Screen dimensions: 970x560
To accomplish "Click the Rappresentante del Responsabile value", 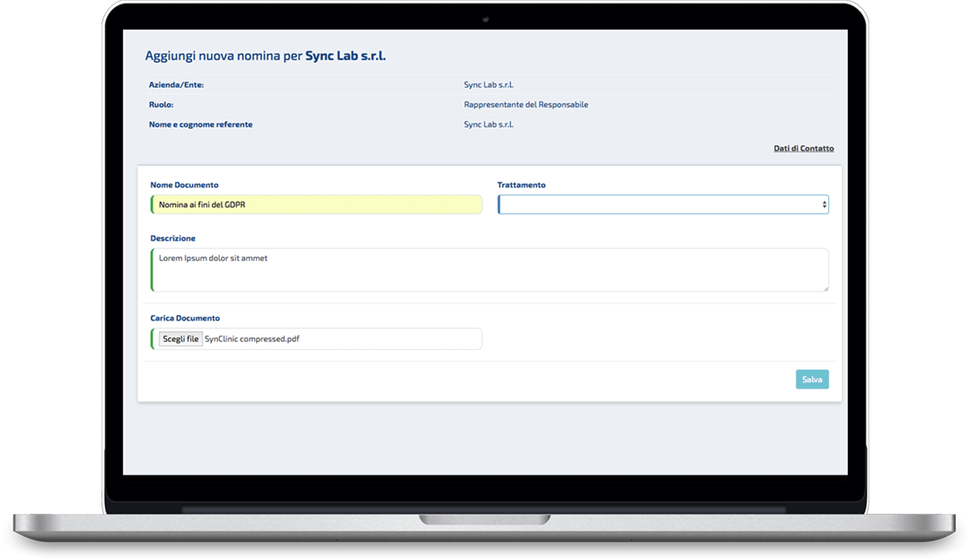I will tap(525, 104).
